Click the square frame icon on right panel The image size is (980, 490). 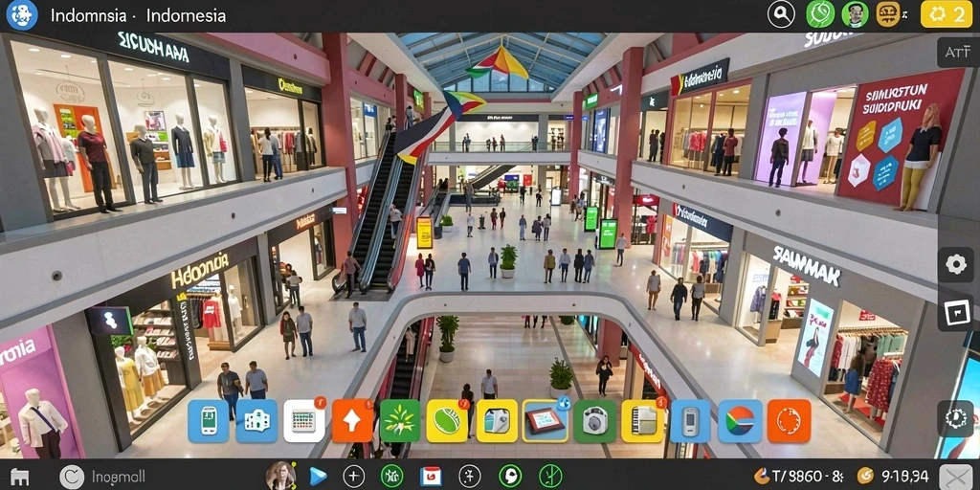point(956,313)
